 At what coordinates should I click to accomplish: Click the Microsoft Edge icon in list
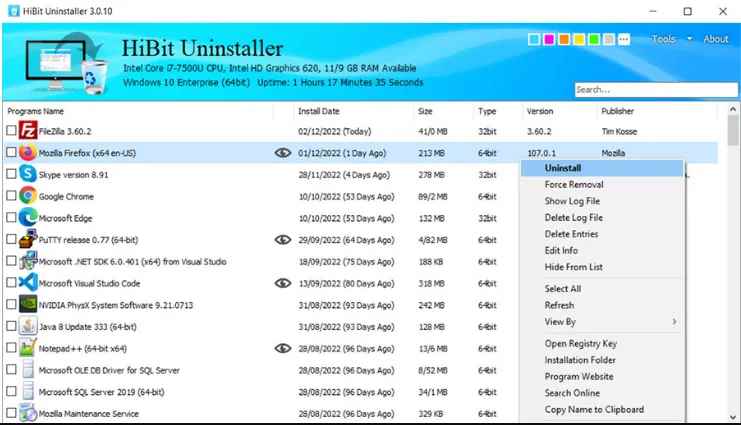(x=29, y=218)
